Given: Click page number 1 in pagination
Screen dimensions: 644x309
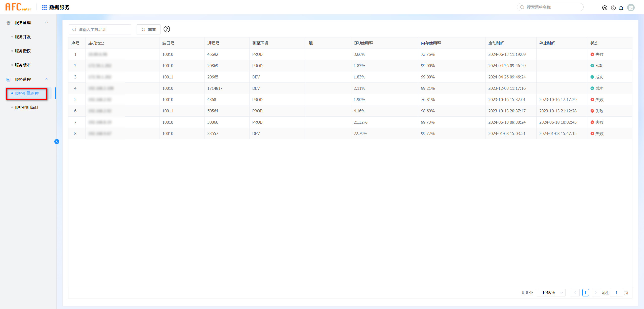Looking at the screenshot, I should 585,293.
